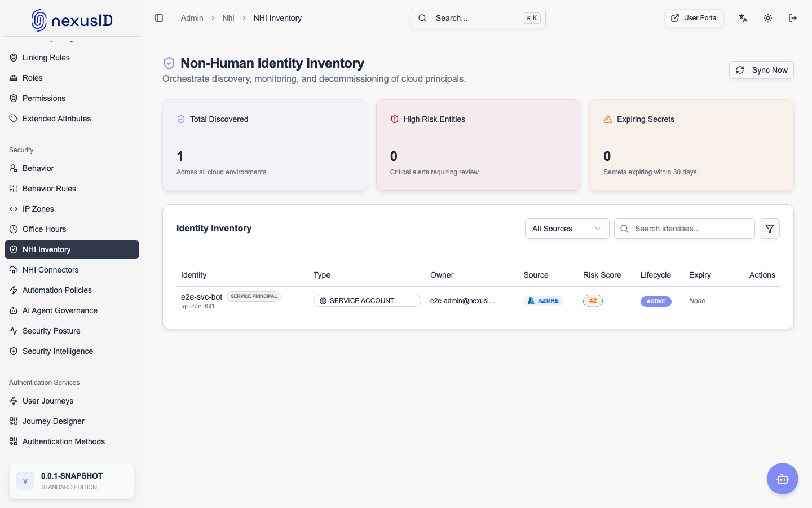This screenshot has height=508, width=812.
Task: Click the NHI Inventory shield icon
Action: 14,249
